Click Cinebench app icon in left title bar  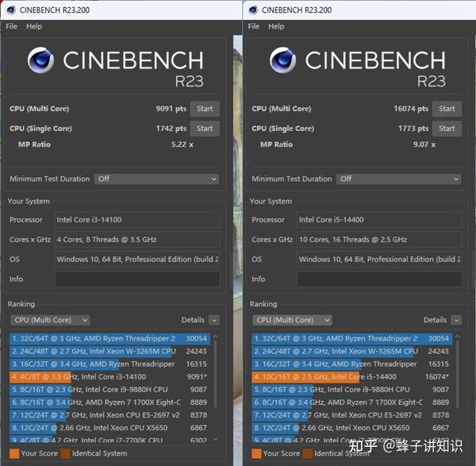[x=11, y=10]
